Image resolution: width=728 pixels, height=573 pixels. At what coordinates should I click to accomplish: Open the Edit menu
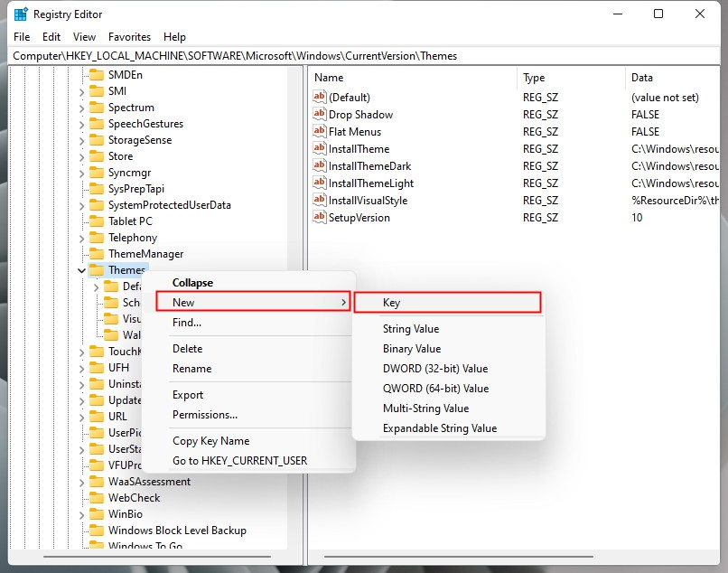click(51, 37)
